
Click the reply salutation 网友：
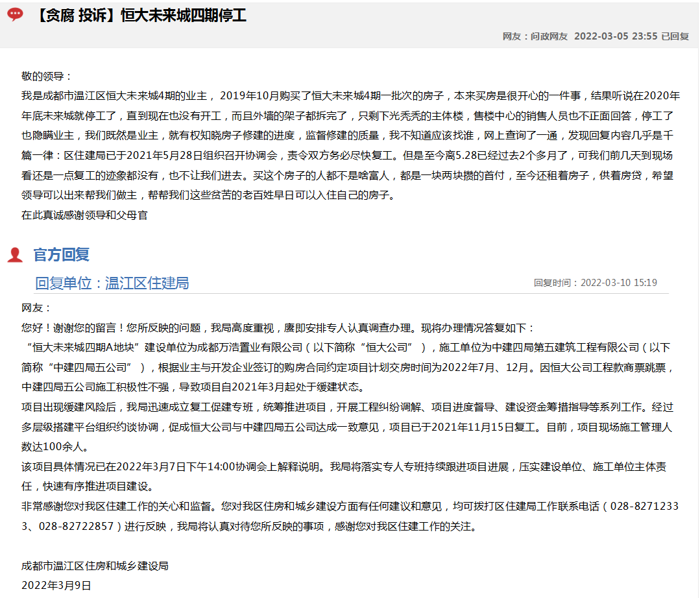(x=36, y=308)
